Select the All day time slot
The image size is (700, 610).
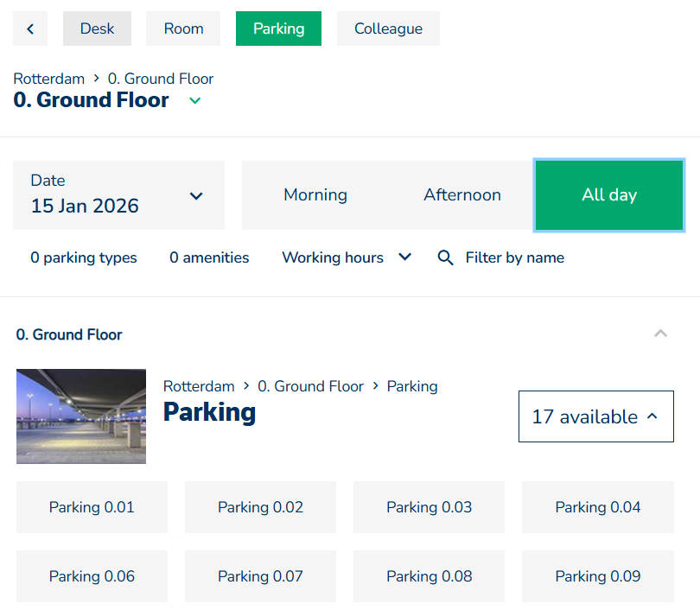[609, 195]
